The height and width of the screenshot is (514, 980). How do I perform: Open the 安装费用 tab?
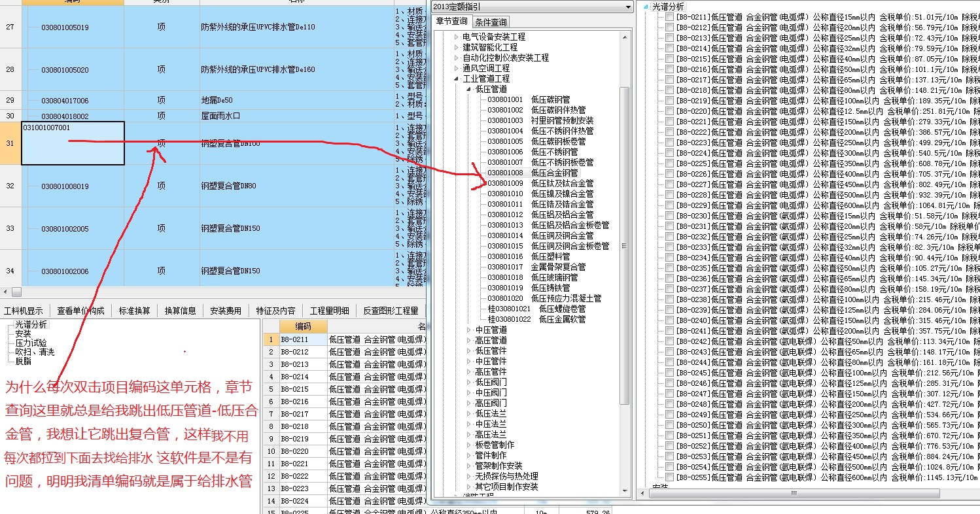click(x=226, y=311)
